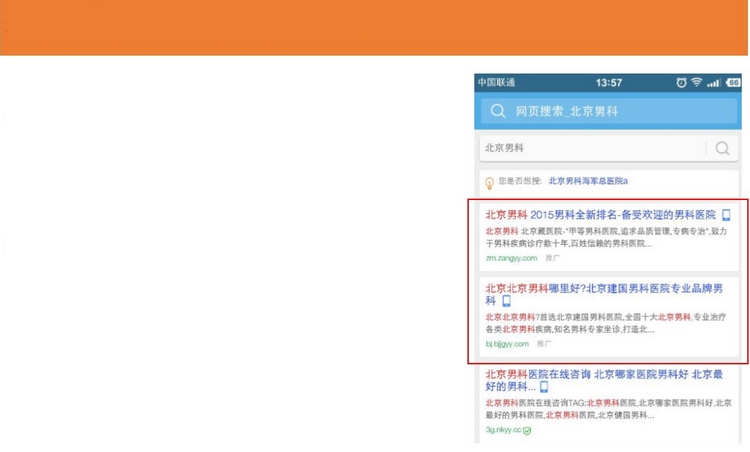
Task: Click mobile icon beside 2015男科全新排名 title
Action: coord(726,215)
